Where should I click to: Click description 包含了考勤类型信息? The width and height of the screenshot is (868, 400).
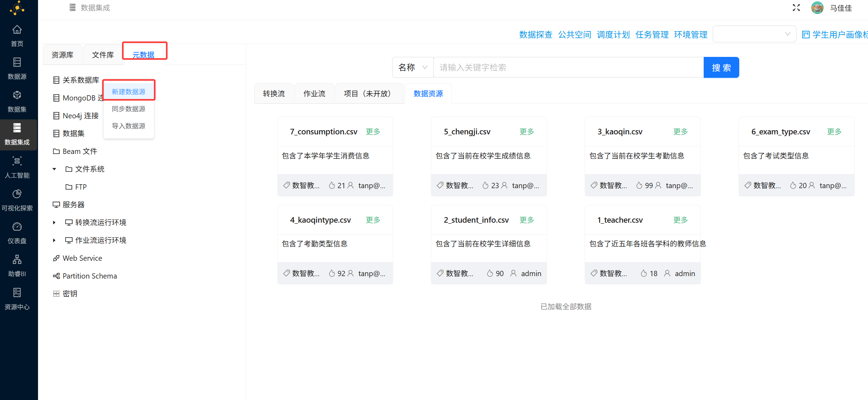click(315, 244)
